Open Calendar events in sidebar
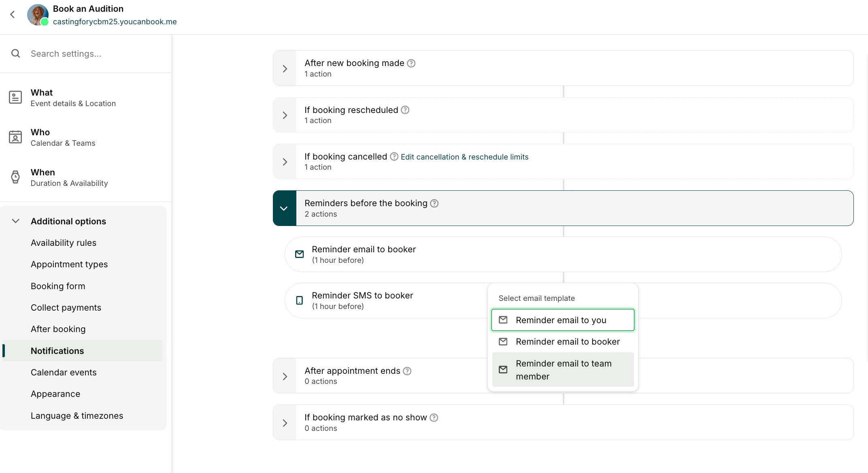 pos(64,372)
